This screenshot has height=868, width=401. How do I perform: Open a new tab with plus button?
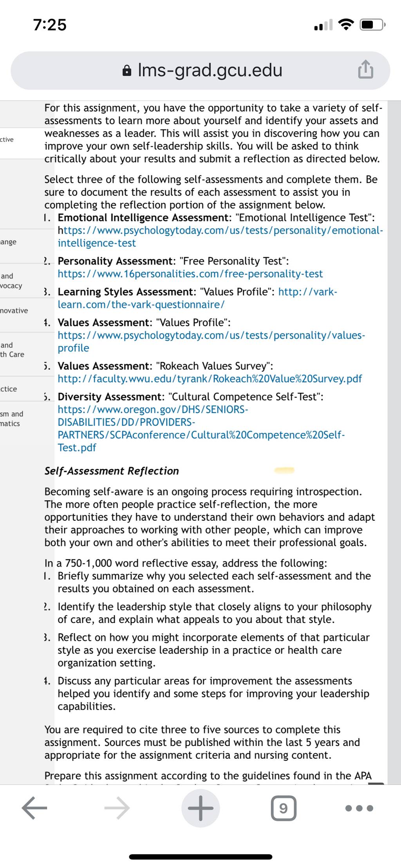[x=200, y=807]
